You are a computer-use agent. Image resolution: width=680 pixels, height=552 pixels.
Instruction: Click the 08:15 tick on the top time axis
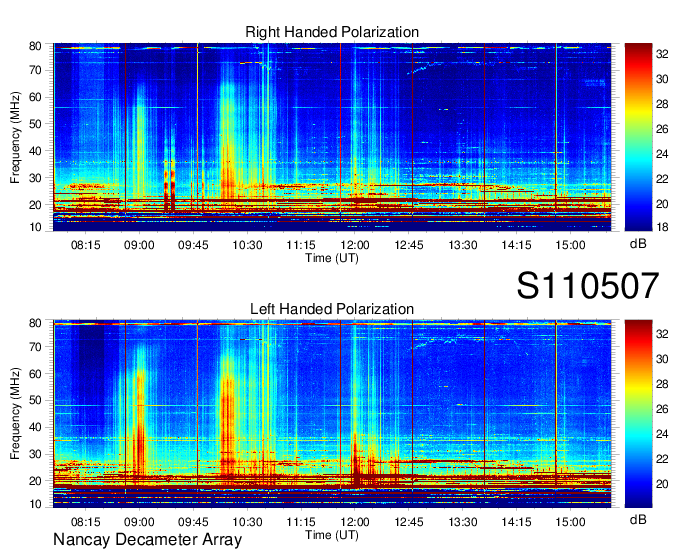[x=85, y=245]
